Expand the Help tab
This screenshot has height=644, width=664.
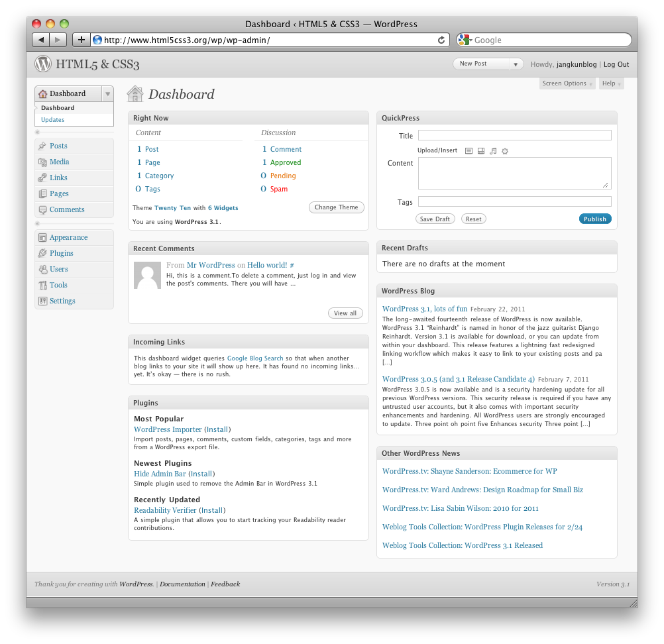[x=610, y=83]
